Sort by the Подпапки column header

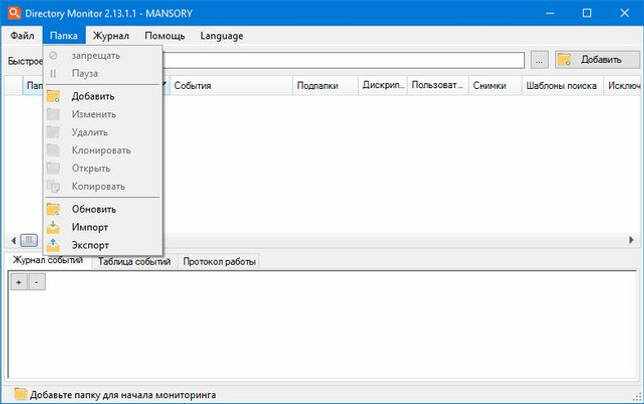click(325, 85)
